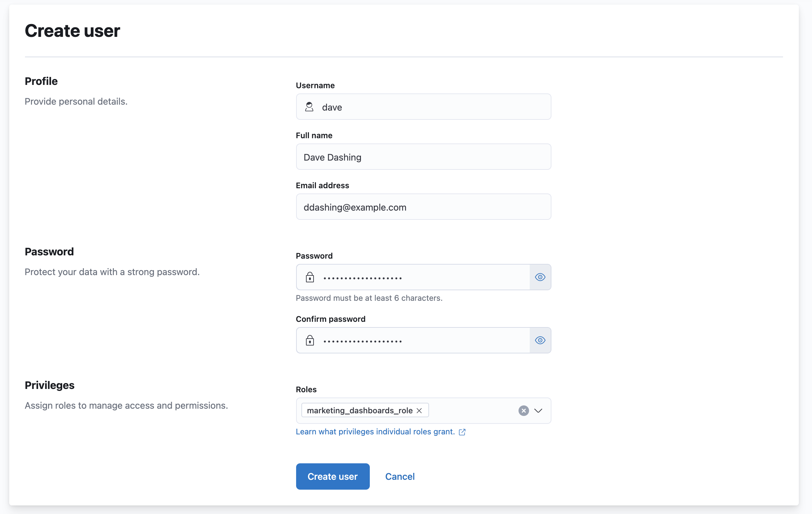Click the eye icon beside Confirm password
812x514 pixels.
click(540, 340)
